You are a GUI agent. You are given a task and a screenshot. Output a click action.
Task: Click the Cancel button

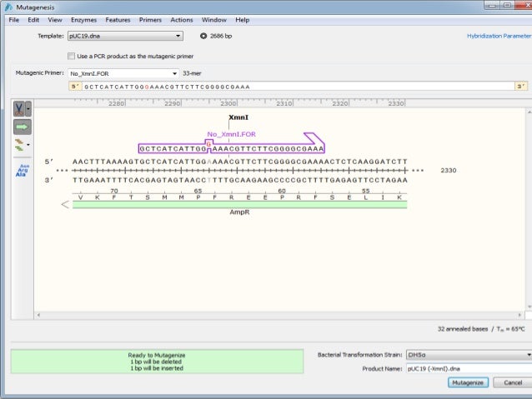click(512, 382)
